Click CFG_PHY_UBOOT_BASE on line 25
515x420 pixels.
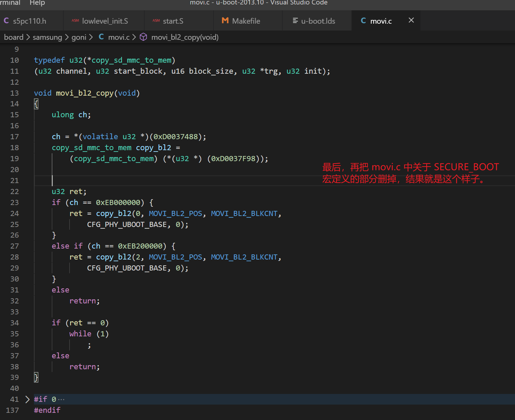127,224
